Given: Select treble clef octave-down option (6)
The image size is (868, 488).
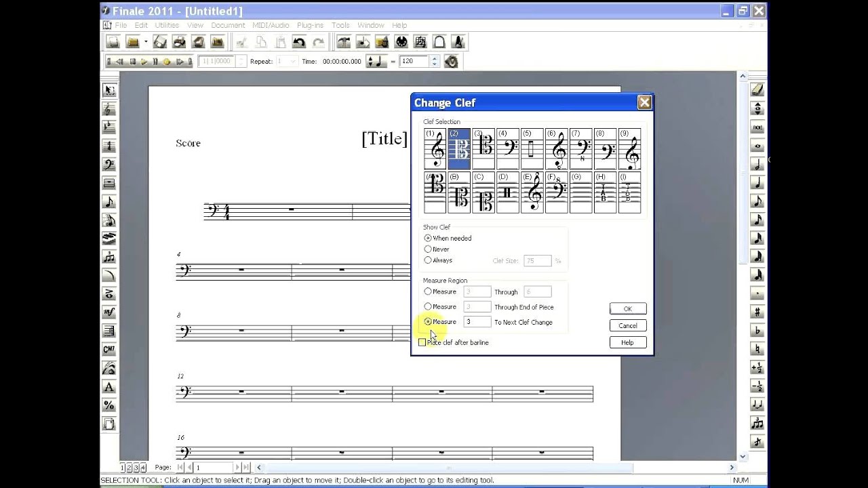Looking at the screenshot, I should click(x=557, y=148).
